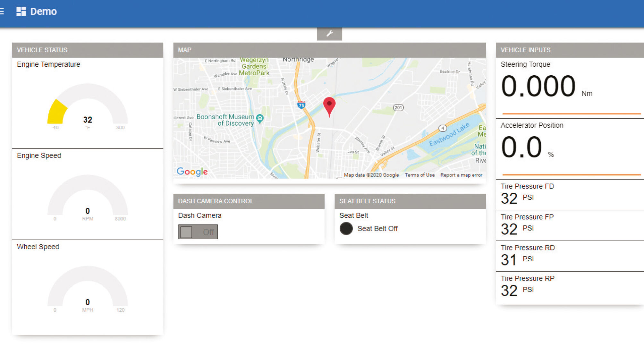This screenshot has height=362, width=644.
Task: Click the Wheel Speed MPH gauge
Action: (x=88, y=288)
